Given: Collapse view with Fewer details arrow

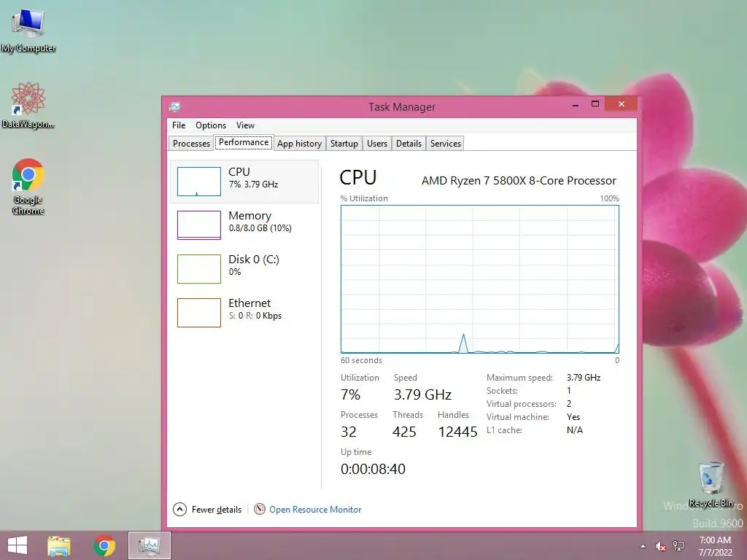Looking at the screenshot, I should [x=179, y=510].
